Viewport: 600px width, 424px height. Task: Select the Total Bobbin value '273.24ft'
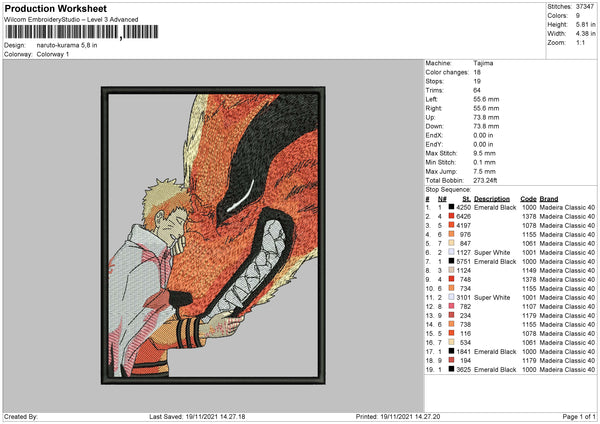pyautogui.click(x=485, y=181)
